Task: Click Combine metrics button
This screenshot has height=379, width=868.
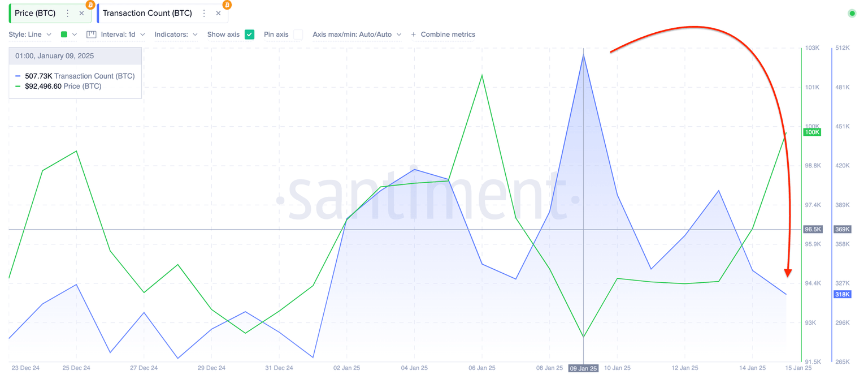Action: pyautogui.click(x=443, y=35)
